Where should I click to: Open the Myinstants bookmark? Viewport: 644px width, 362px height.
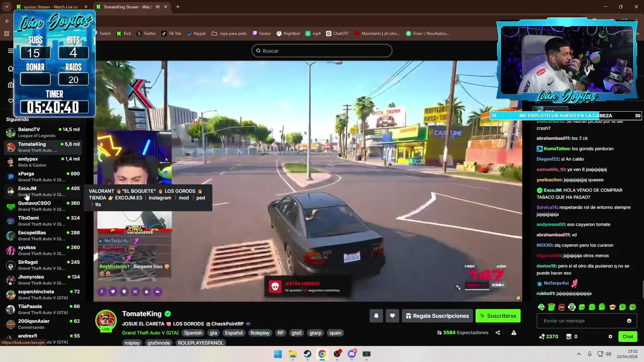[x=377, y=34]
